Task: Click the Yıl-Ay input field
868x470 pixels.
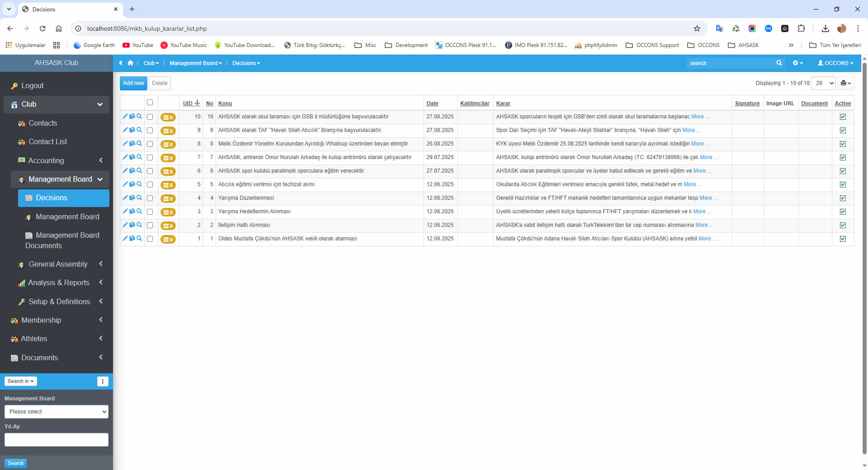Action: click(x=57, y=440)
